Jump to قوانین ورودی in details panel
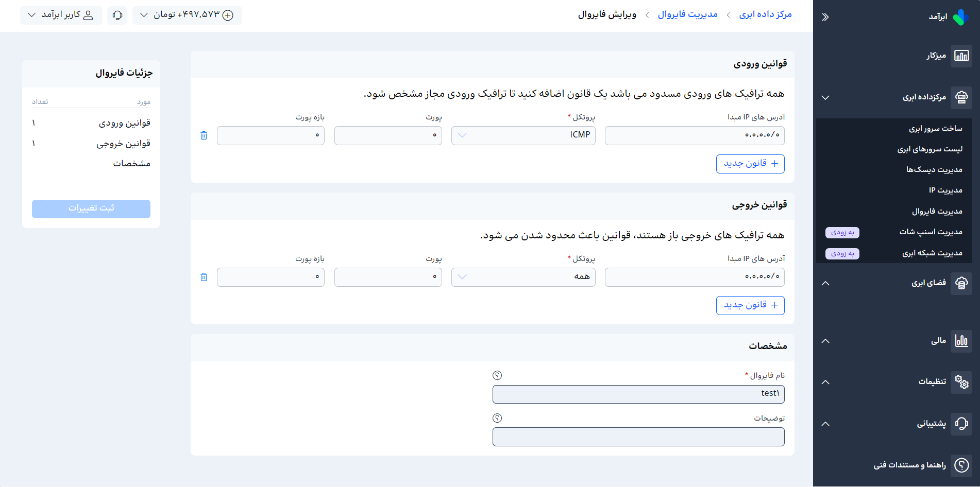This screenshot has width=980, height=487. coord(125,123)
